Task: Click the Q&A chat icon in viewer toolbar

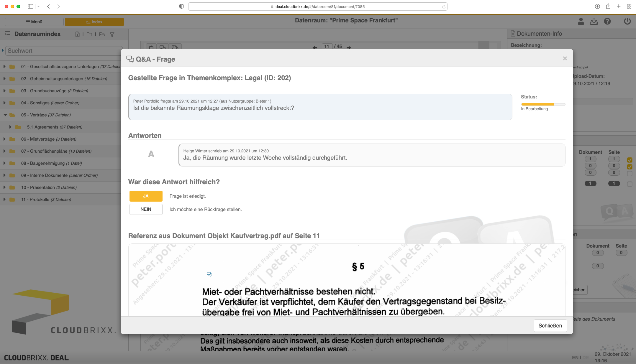Action: (x=163, y=47)
